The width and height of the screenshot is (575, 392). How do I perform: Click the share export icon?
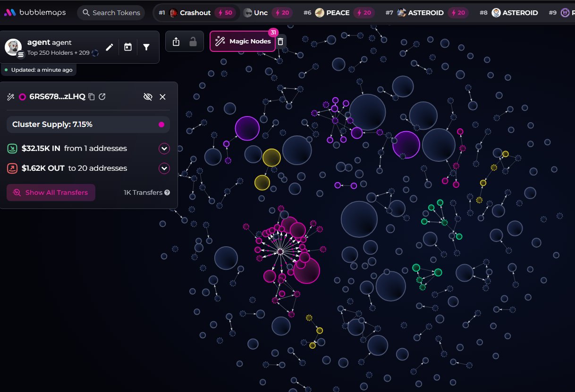(176, 42)
